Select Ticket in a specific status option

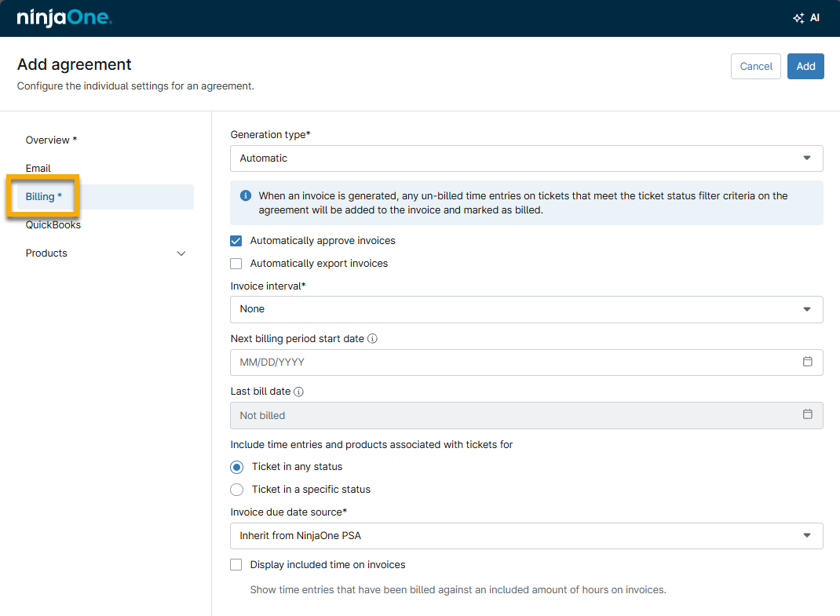[x=237, y=490]
